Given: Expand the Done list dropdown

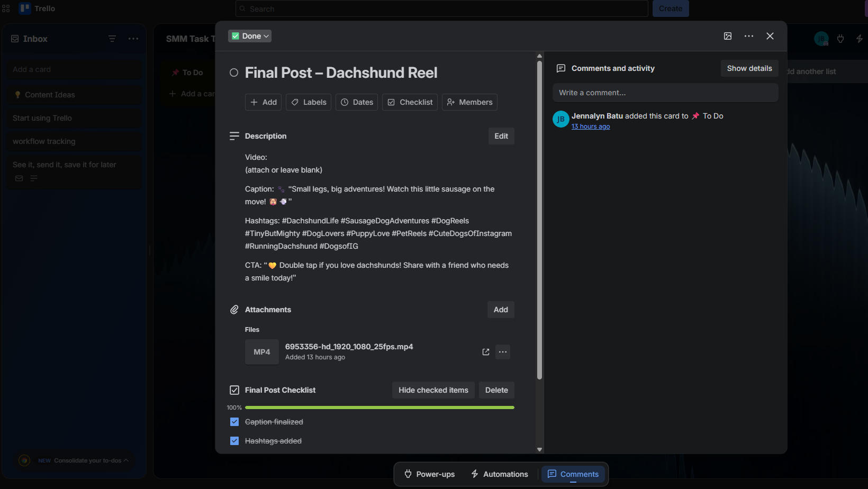Looking at the screenshot, I should pyautogui.click(x=250, y=36).
